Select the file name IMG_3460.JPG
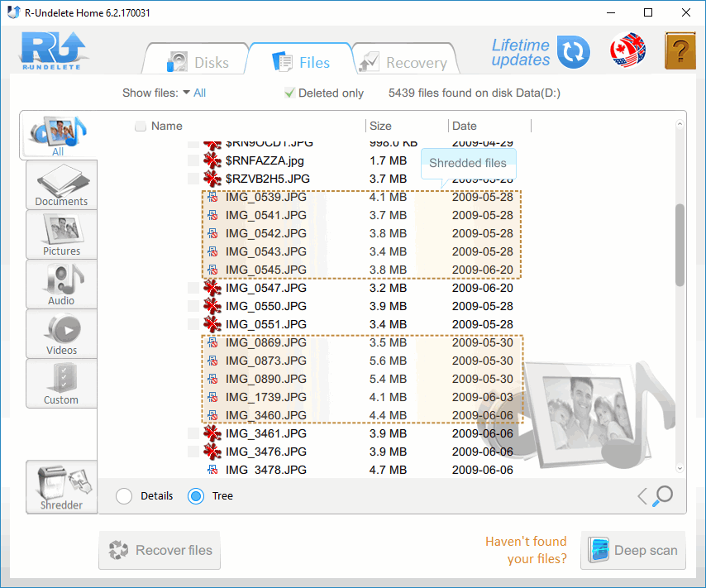The height and width of the screenshot is (588, 706). (x=266, y=415)
